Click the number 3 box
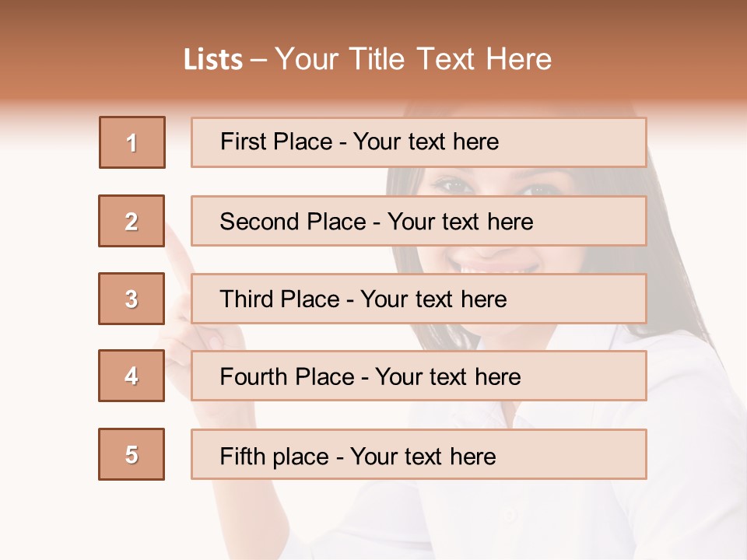This screenshot has width=747, height=560. pyautogui.click(x=132, y=299)
